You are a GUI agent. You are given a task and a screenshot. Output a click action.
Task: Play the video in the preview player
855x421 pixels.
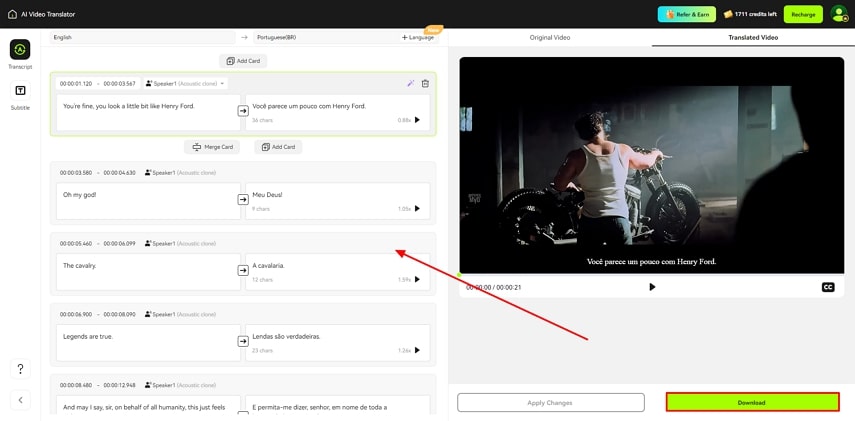click(x=652, y=287)
